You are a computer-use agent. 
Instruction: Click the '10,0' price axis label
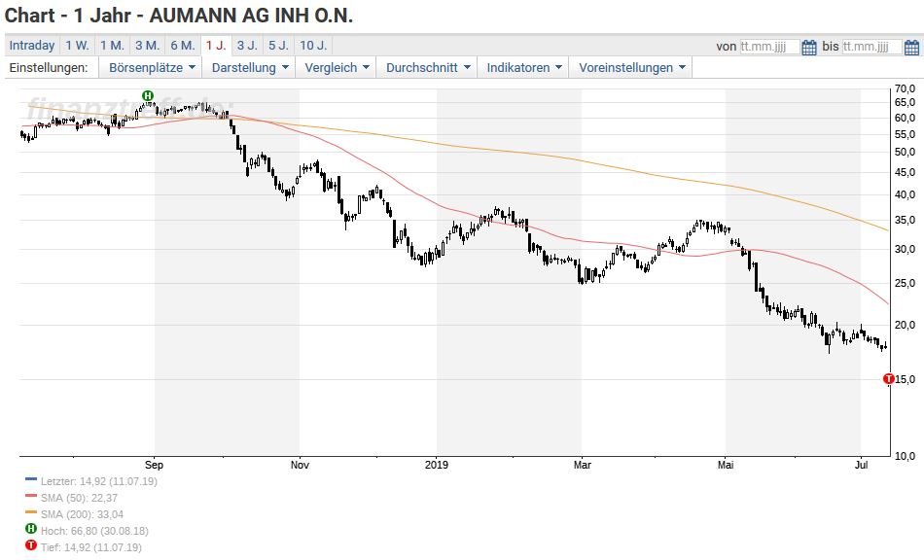tap(906, 456)
